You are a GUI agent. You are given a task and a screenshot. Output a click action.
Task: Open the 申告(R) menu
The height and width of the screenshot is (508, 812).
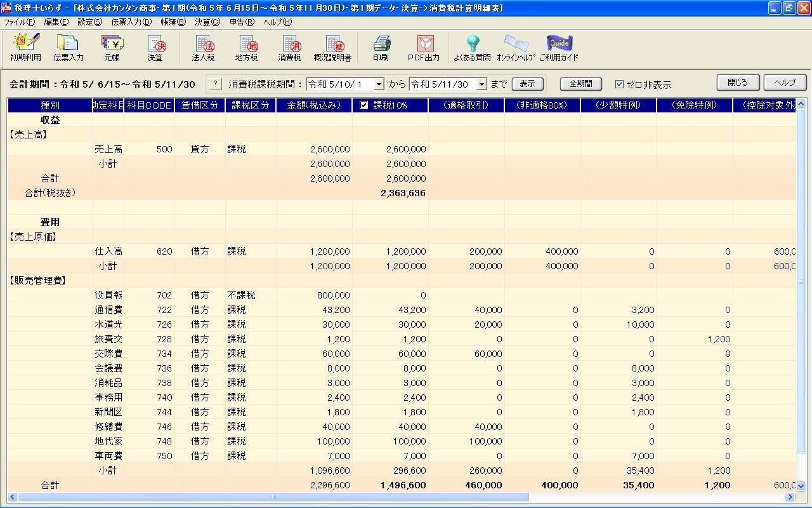point(242,22)
